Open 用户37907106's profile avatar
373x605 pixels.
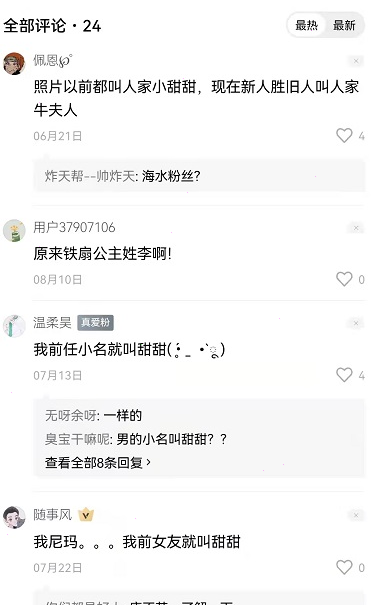tap(14, 231)
